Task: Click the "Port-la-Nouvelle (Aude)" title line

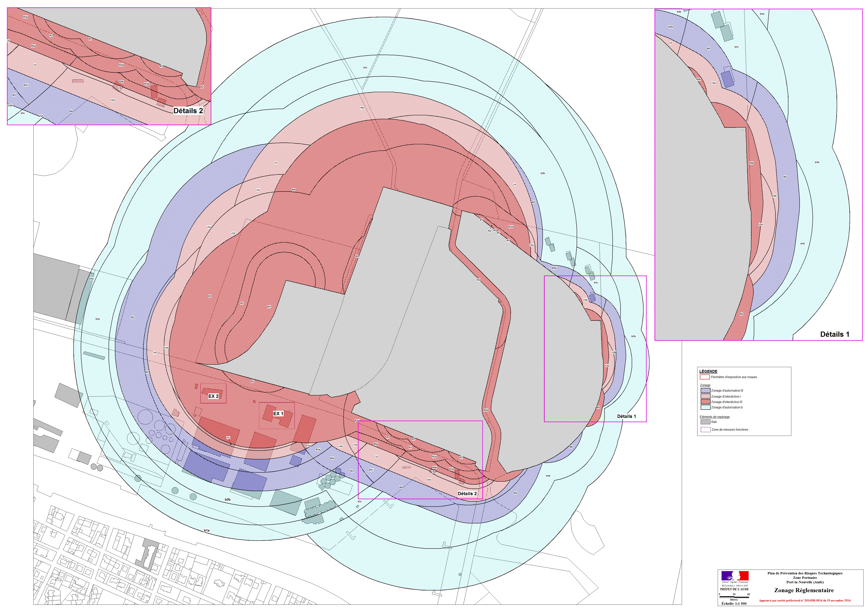Action: click(805, 582)
